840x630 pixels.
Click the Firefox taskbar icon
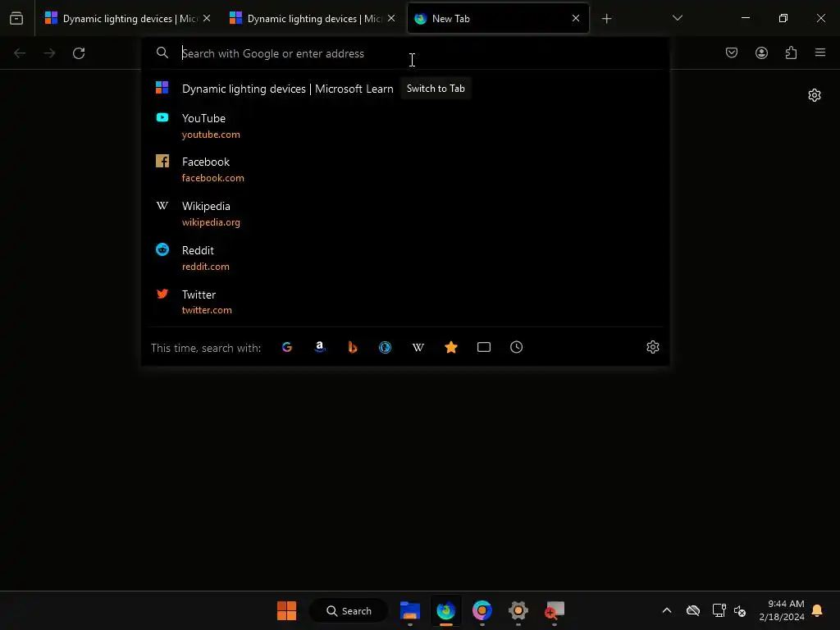click(445, 610)
